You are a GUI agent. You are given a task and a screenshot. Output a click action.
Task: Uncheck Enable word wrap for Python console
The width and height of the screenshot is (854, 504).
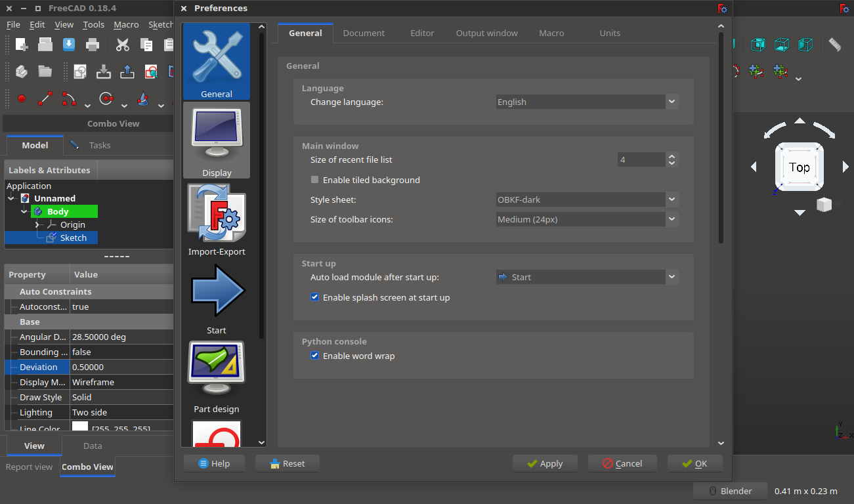(315, 356)
